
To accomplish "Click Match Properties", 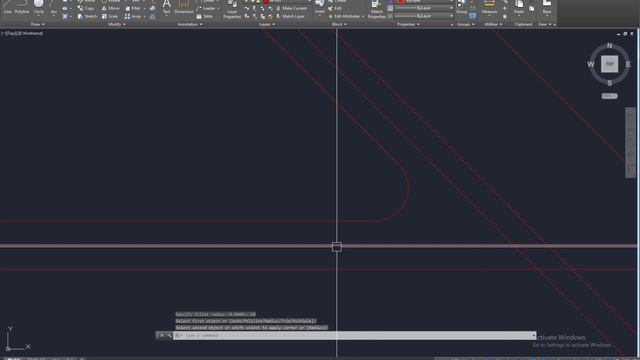I will coord(376,9).
